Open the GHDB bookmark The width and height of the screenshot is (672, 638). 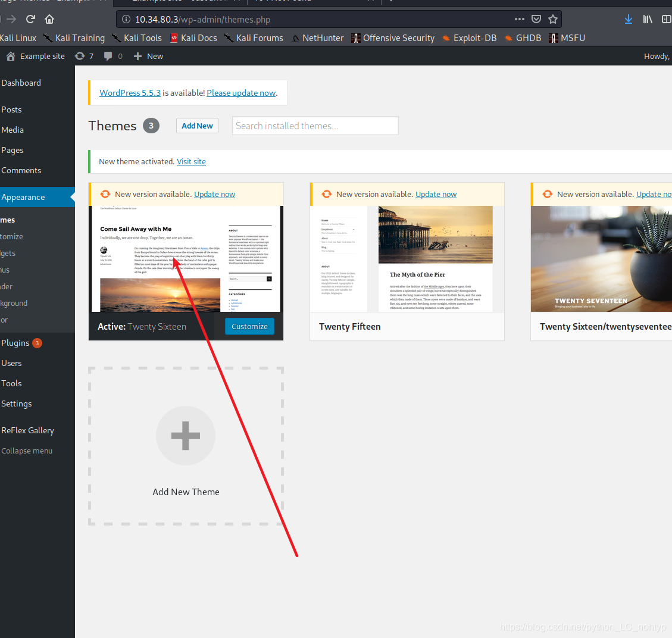(x=523, y=38)
